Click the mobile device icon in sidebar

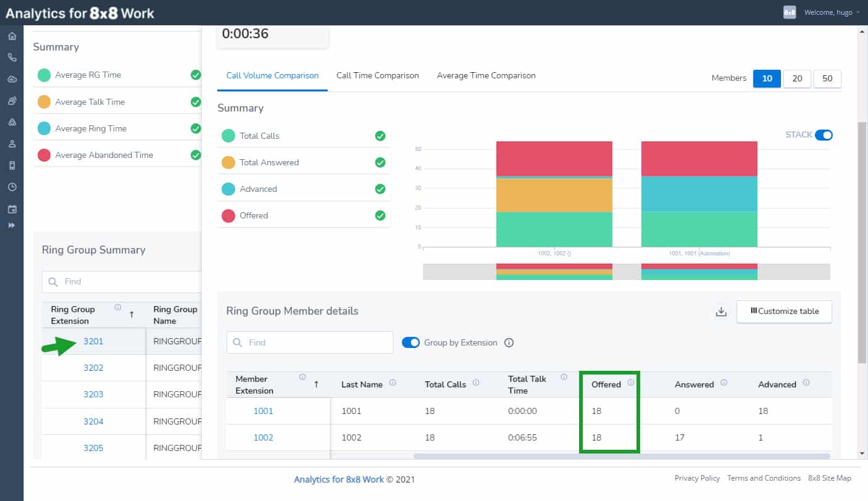click(x=12, y=165)
